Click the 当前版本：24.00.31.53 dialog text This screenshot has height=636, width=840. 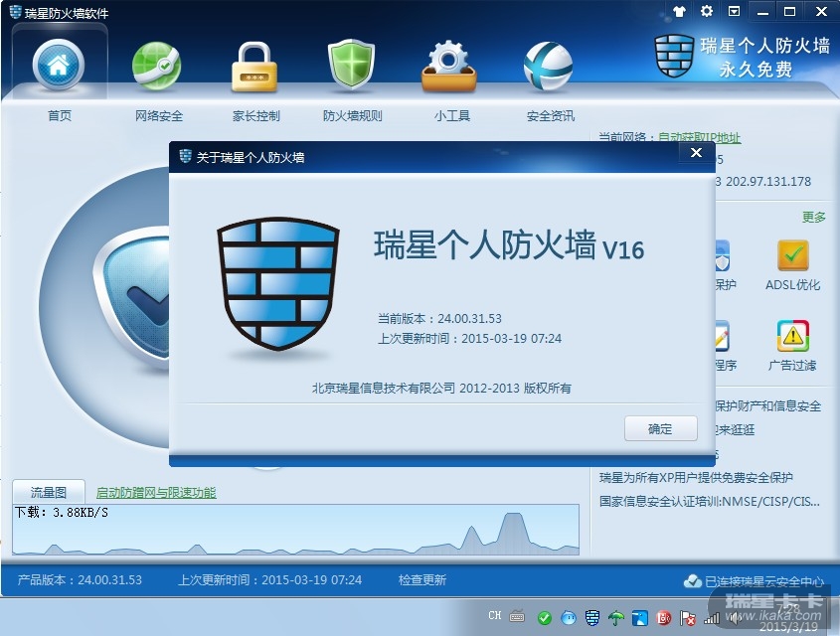point(439,319)
